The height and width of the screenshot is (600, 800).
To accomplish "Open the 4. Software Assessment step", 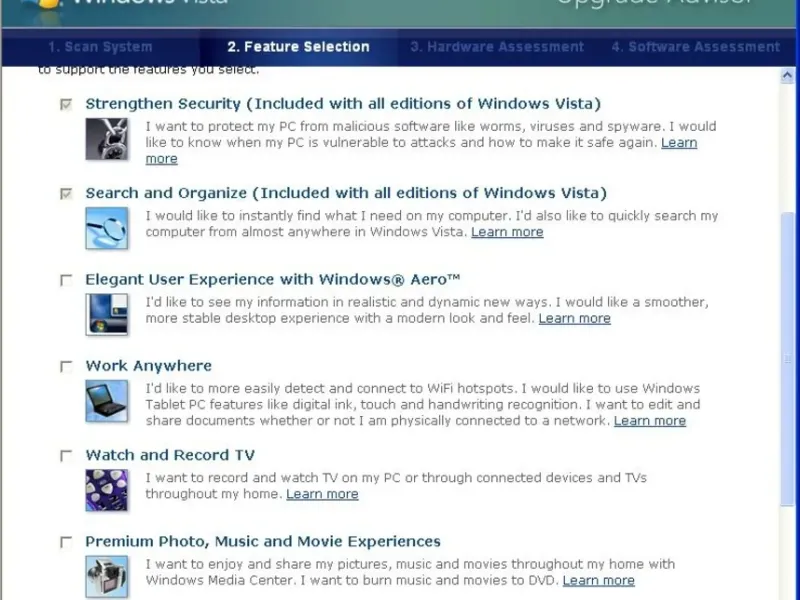I will pyautogui.click(x=696, y=47).
